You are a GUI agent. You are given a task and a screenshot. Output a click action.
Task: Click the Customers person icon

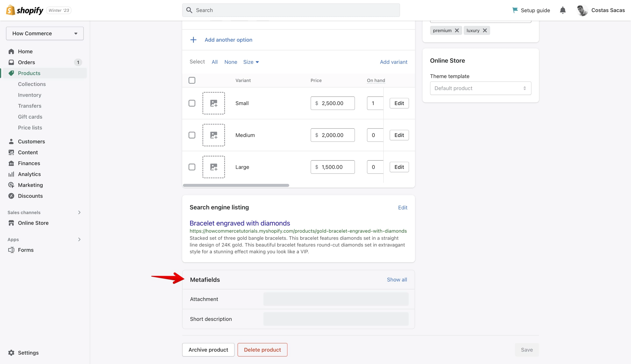[11, 141]
